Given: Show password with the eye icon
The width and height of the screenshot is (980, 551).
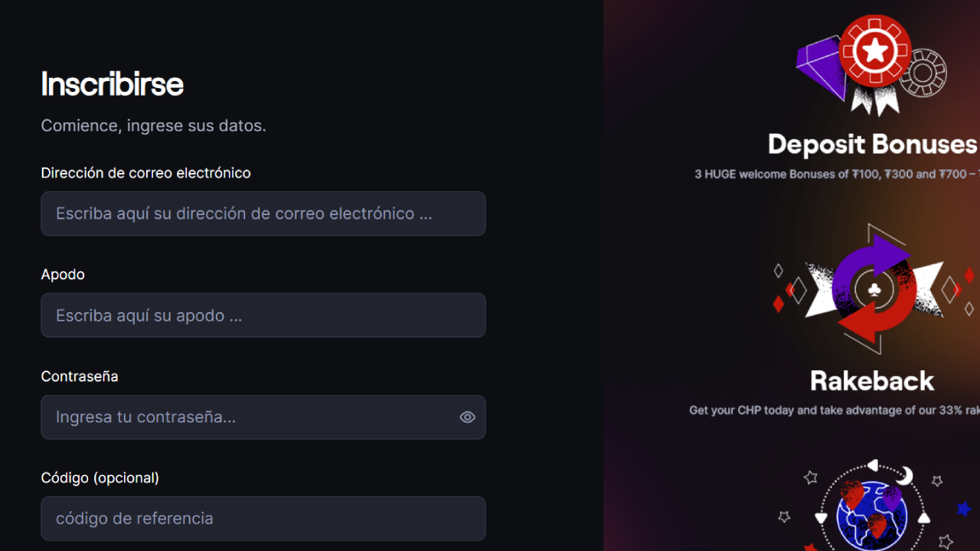Looking at the screenshot, I should coord(467,417).
